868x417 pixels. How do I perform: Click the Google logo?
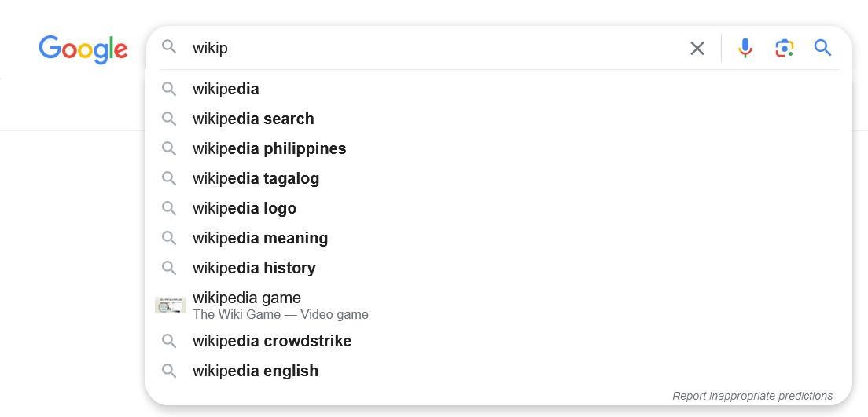(x=83, y=49)
